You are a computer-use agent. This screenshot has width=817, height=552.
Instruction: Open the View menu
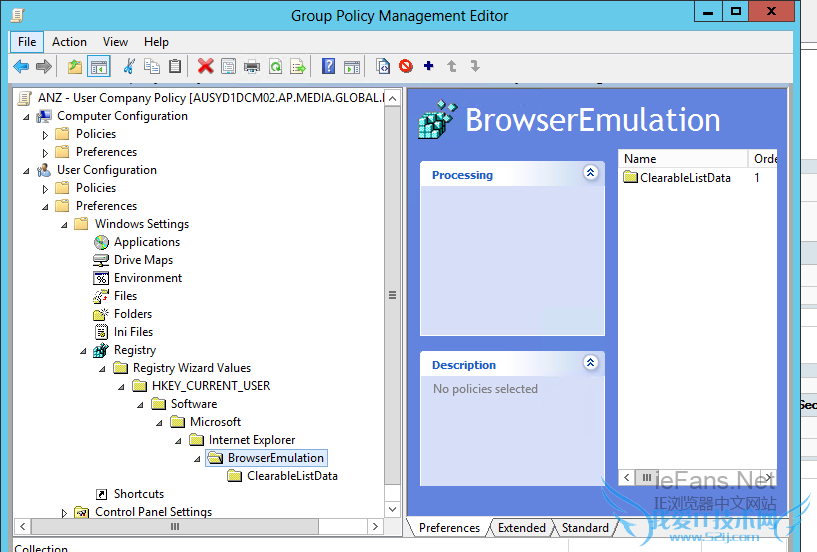115,42
